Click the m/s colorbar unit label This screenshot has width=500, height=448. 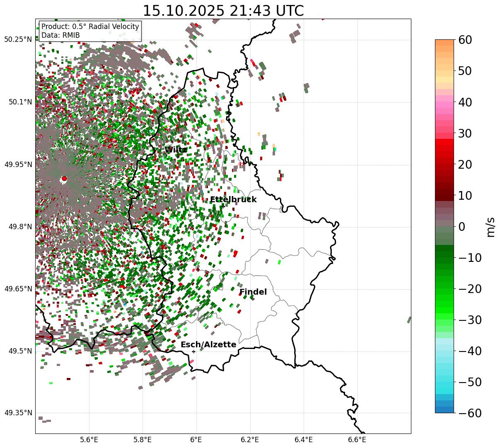pos(491,226)
